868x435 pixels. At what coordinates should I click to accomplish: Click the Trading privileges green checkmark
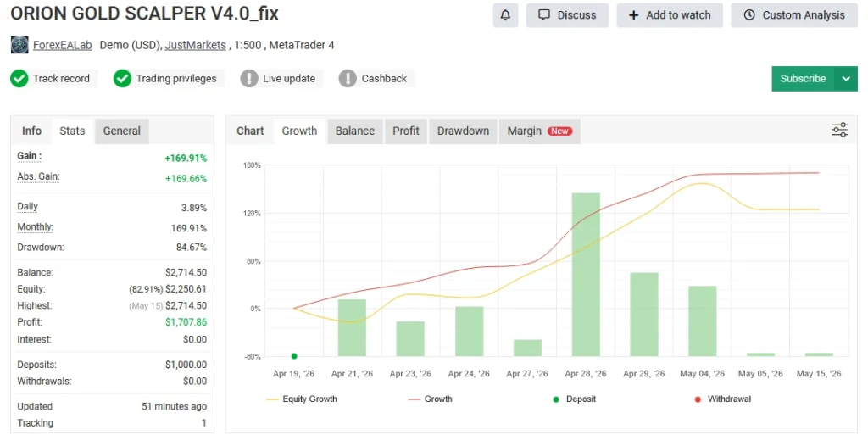pyautogui.click(x=122, y=79)
